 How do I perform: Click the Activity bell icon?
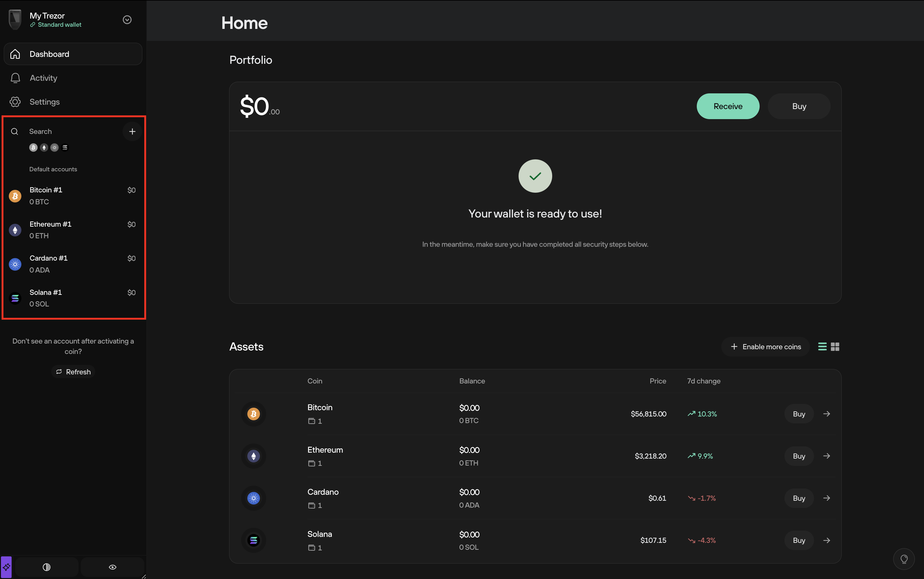(15, 77)
